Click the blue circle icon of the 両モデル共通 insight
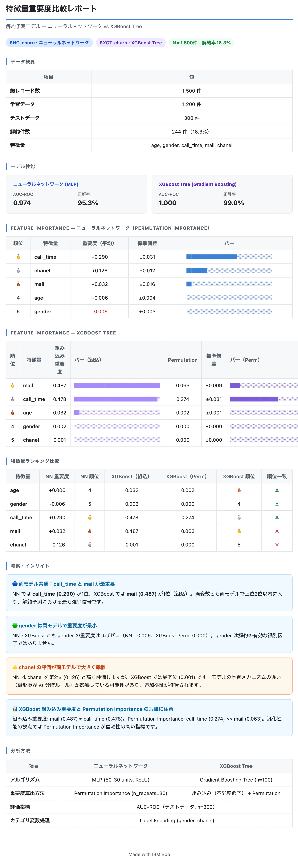Viewport: 298px width, 868px height. point(15,584)
